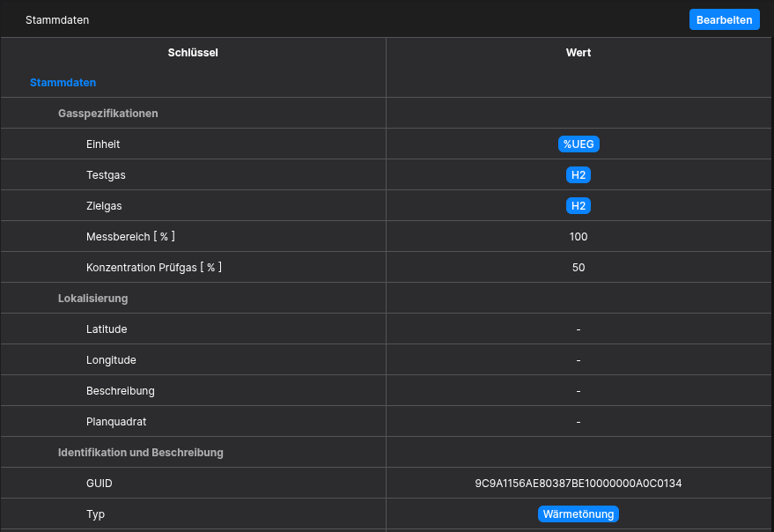This screenshot has height=532, width=774.
Task: Select the Einheit row label
Action: tap(103, 144)
